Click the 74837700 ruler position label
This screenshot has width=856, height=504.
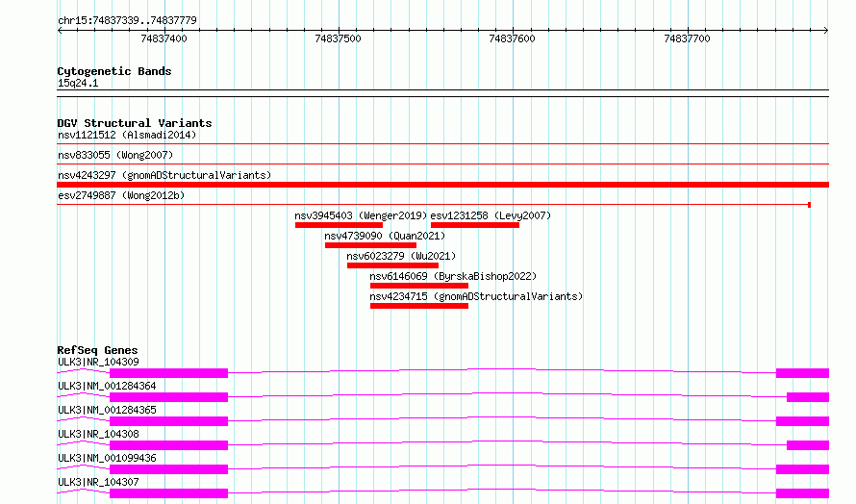coord(687,38)
